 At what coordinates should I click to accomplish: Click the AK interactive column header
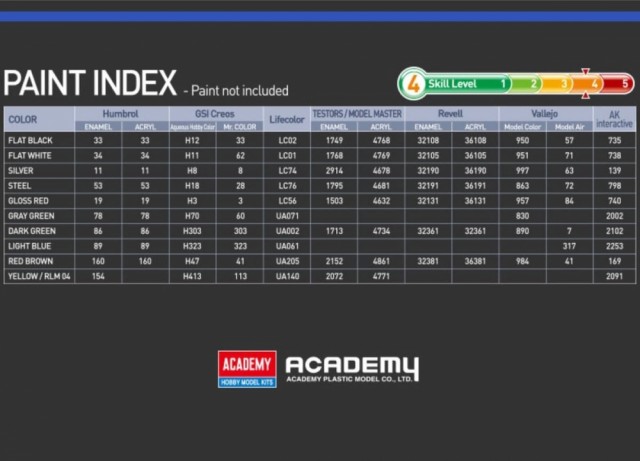click(x=614, y=119)
